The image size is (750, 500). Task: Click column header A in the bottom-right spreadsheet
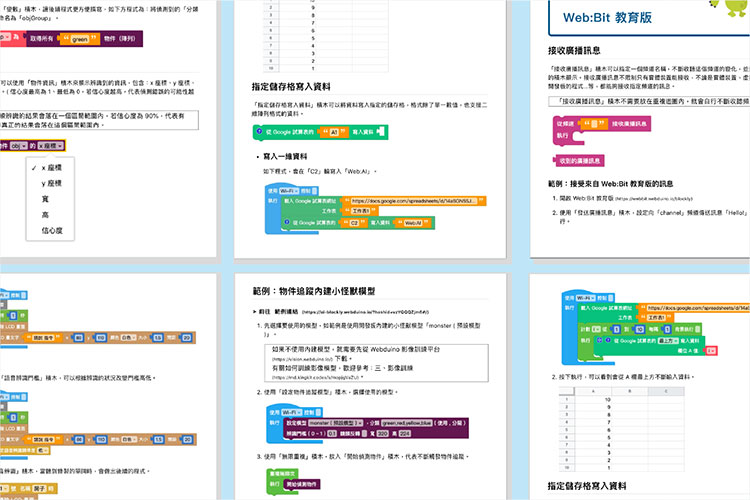point(593,391)
